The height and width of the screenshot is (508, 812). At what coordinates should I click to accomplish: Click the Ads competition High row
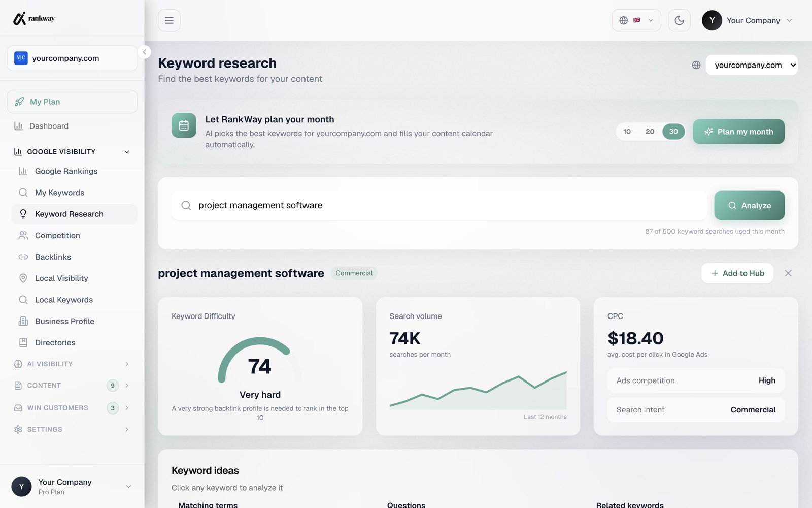696,380
